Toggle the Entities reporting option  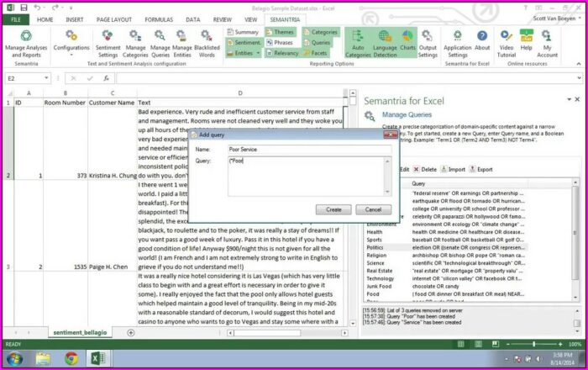point(240,53)
